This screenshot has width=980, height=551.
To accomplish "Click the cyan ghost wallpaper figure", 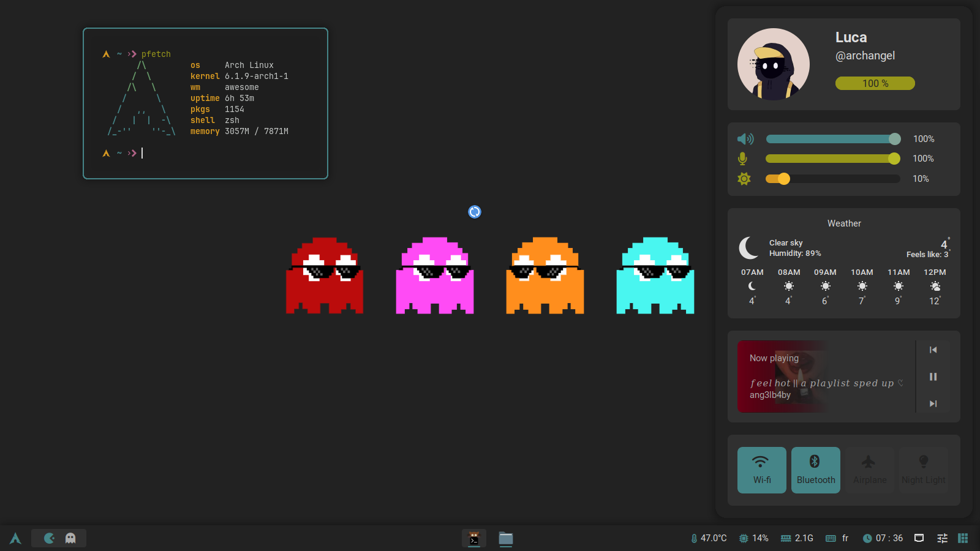I will 655,275.
